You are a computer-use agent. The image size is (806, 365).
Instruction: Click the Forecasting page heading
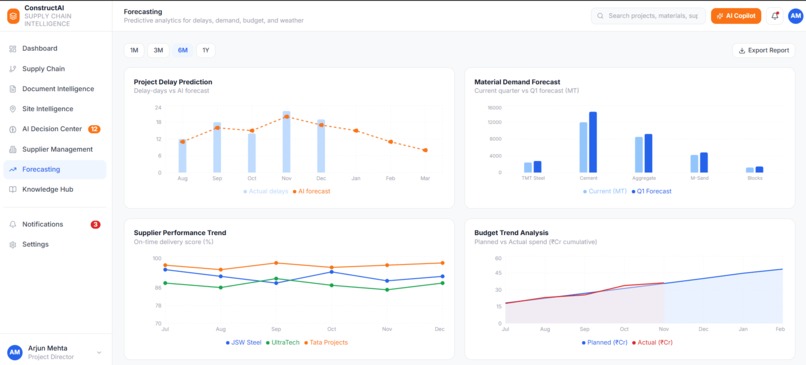click(143, 11)
